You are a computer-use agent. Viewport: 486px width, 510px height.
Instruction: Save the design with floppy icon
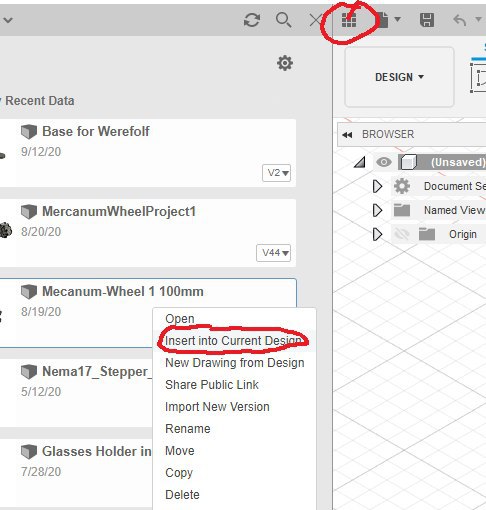[427, 20]
